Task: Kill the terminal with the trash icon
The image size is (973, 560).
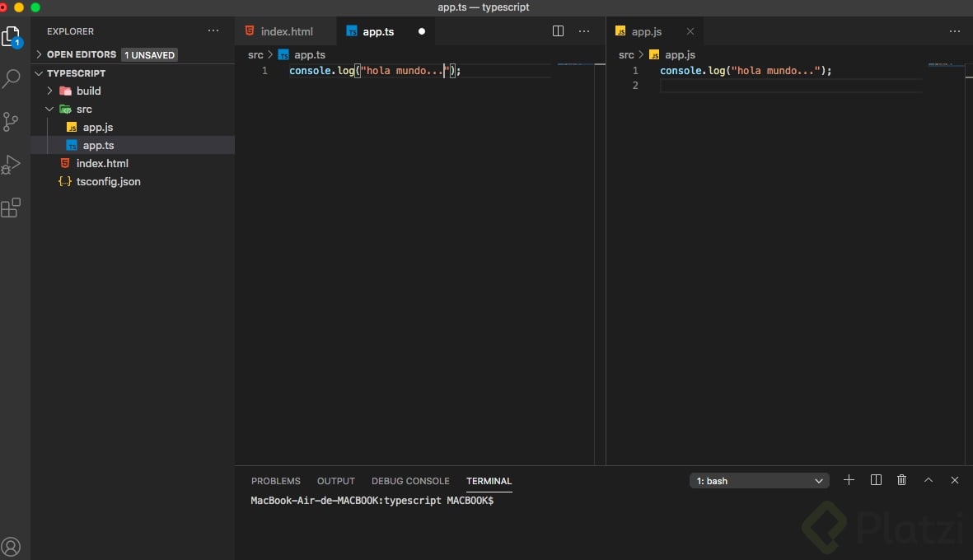Action: pos(901,480)
